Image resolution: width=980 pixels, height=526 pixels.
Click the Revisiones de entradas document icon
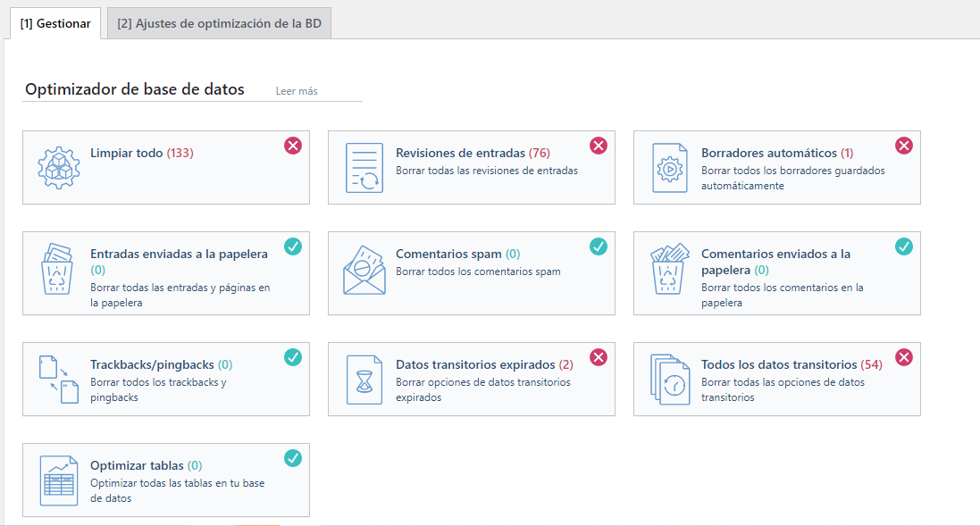click(x=364, y=167)
